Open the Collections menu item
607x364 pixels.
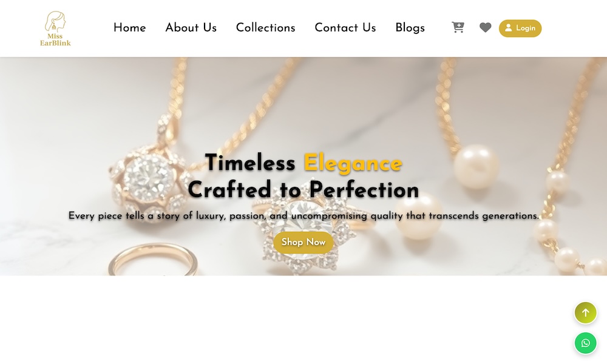click(x=266, y=28)
